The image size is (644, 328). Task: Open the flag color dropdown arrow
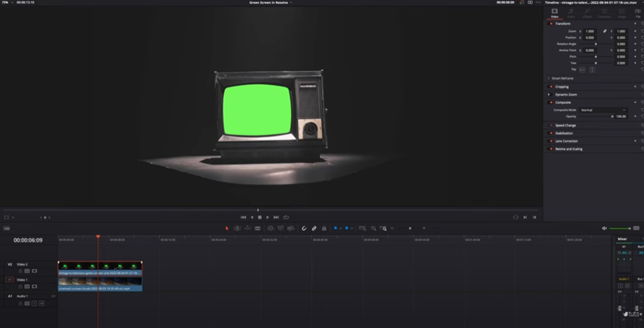[x=340, y=228]
